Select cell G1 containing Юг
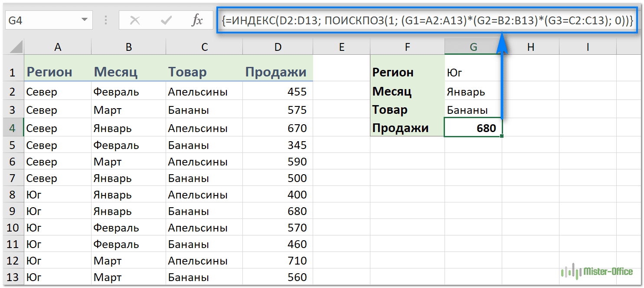The image size is (644, 288). tap(473, 72)
